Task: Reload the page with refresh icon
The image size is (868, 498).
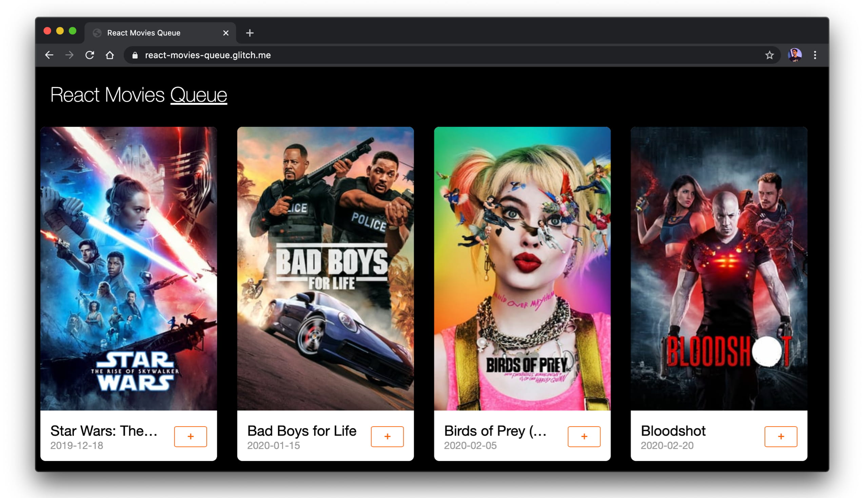Action: coord(90,55)
